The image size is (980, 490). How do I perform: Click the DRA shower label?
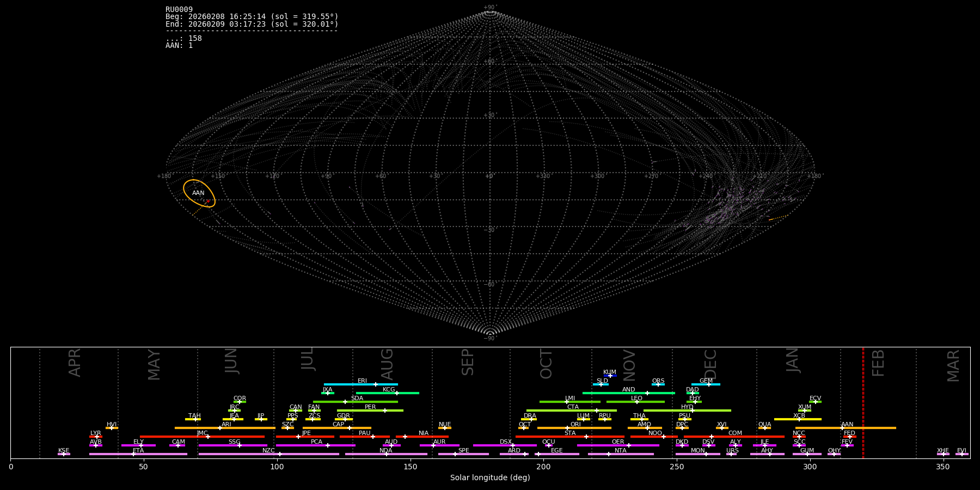(x=530, y=416)
